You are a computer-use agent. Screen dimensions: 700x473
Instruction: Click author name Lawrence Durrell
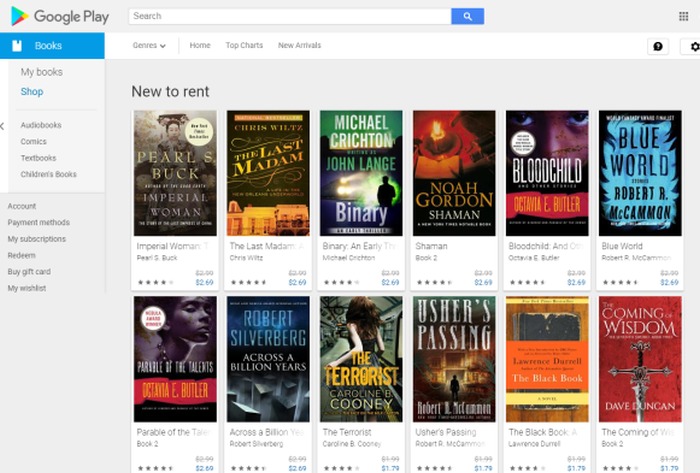(534, 444)
